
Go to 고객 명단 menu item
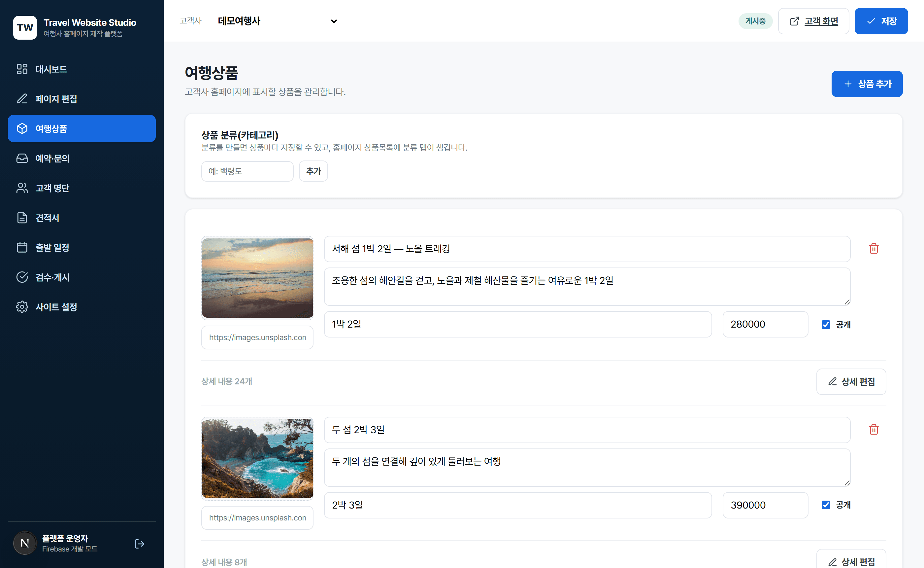pos(82,188)
